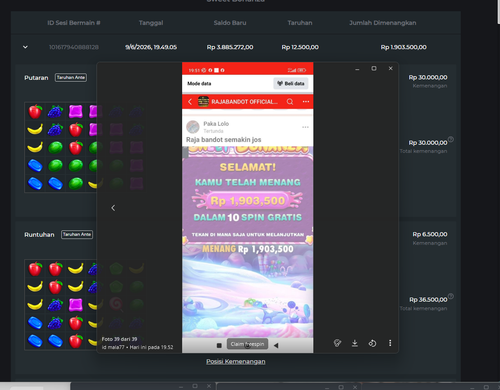Viewport: 500px width, 390px height.
Task: Open the sticker/edit tool in photo viewer
Action: click(337, 343)
